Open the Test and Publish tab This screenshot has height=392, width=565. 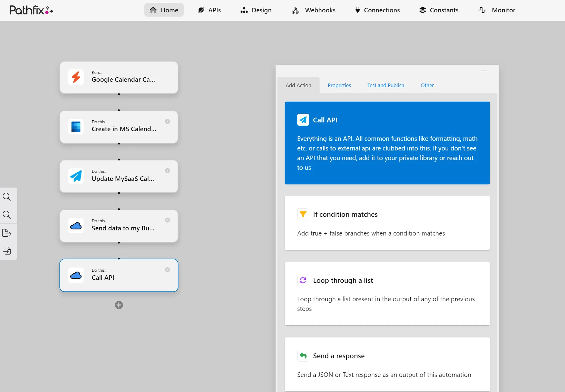click(x=386, y=85)
